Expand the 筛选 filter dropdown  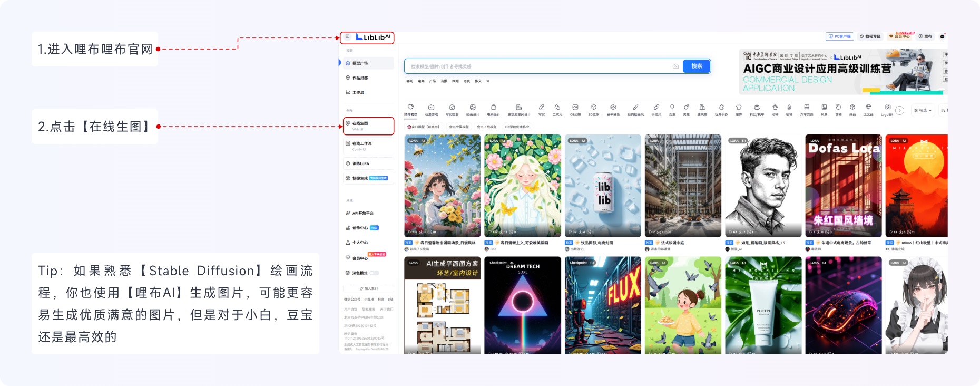[x=923, y=110]
